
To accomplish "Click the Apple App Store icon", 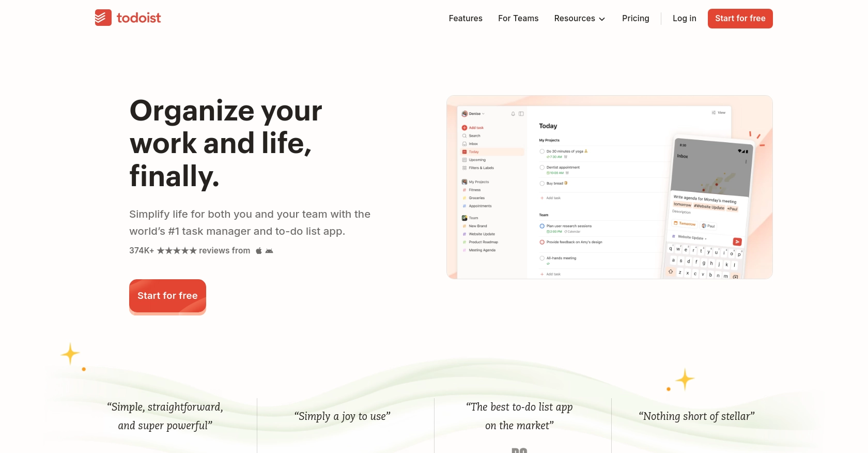I will coord(259,251).
